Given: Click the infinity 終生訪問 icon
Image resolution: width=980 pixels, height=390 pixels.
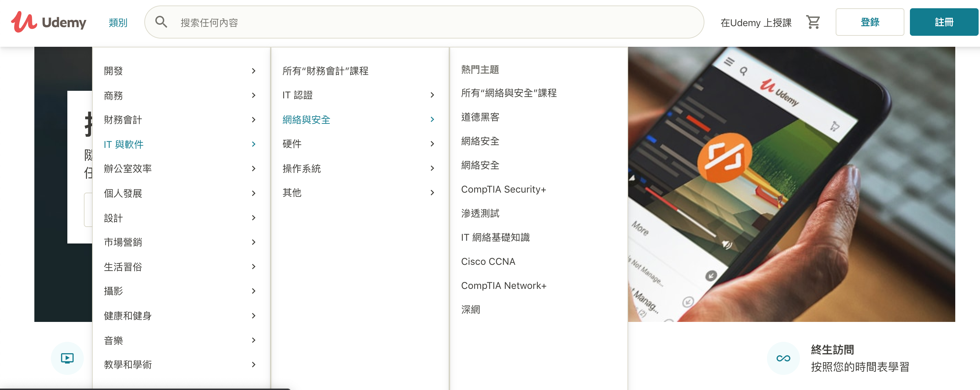Looking at the screenshot, I should click(783, 358).
